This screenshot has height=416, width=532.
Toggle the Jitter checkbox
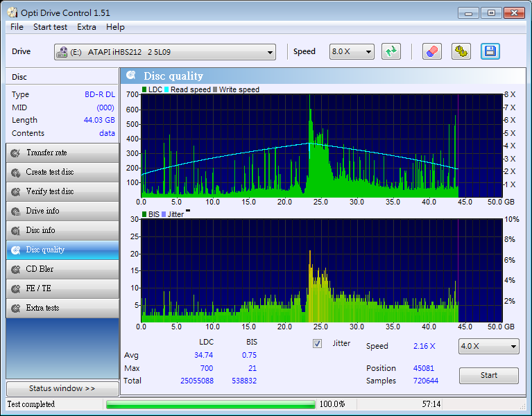[x=318, y=343]
